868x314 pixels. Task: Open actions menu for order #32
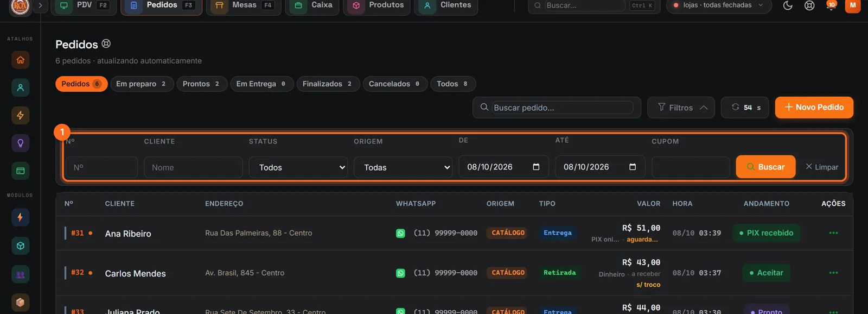[x=833, y=273]
